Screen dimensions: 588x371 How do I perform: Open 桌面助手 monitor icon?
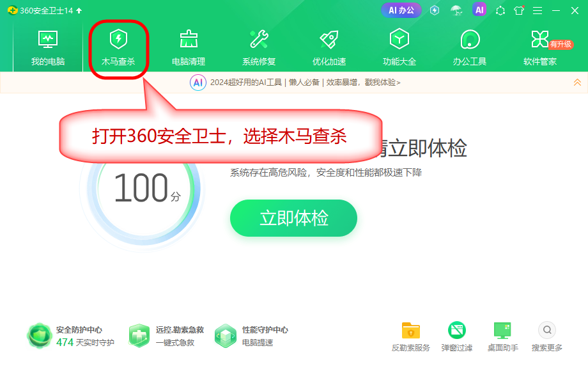(x=502, y=331)
